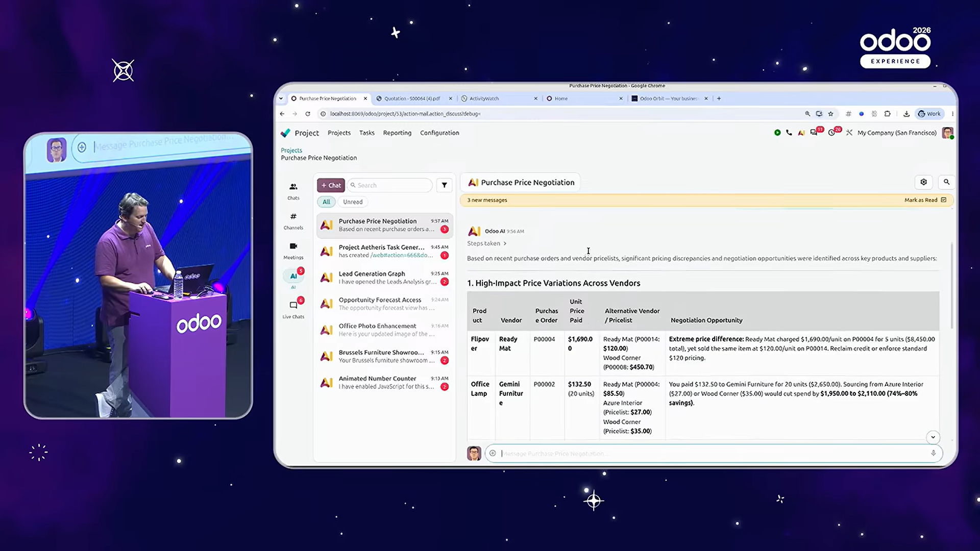Select the Unread filter pill

click(x=353, y=202)
